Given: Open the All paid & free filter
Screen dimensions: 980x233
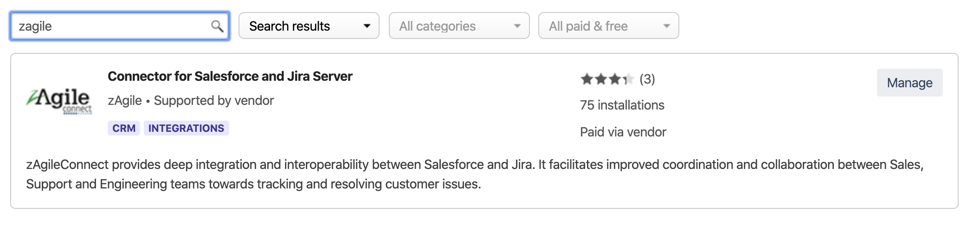Looking at the screenshot, I should pyautogui.click(x=608, y=26).
